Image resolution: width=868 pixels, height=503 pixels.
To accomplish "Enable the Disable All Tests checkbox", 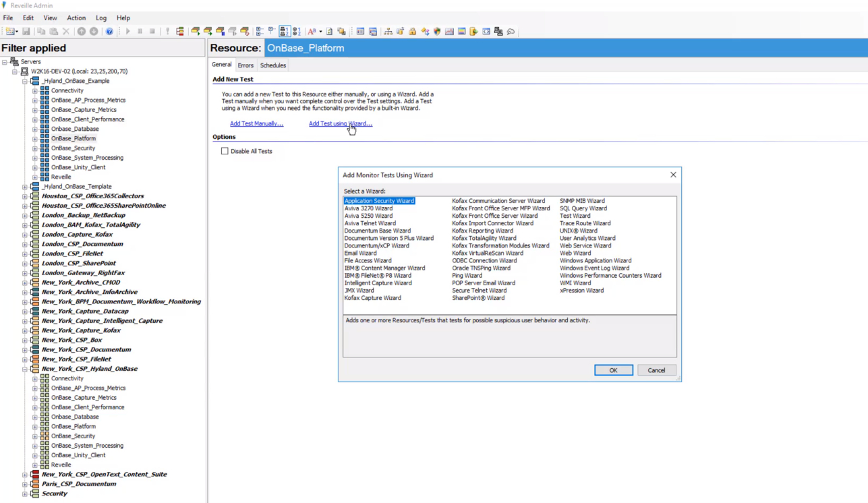I will [x=225, y=151].
